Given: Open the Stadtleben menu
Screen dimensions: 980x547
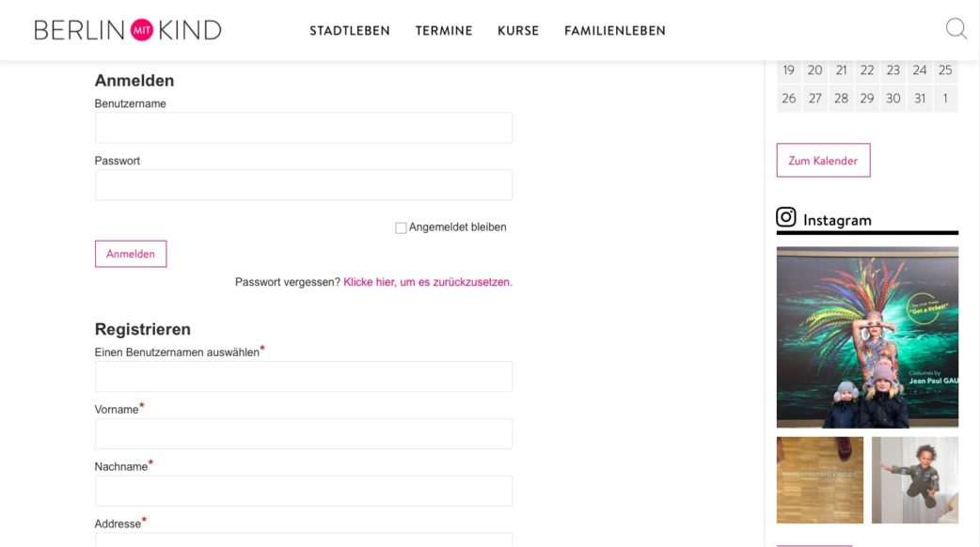Looking at the screenshot, I should pos(349,31).
